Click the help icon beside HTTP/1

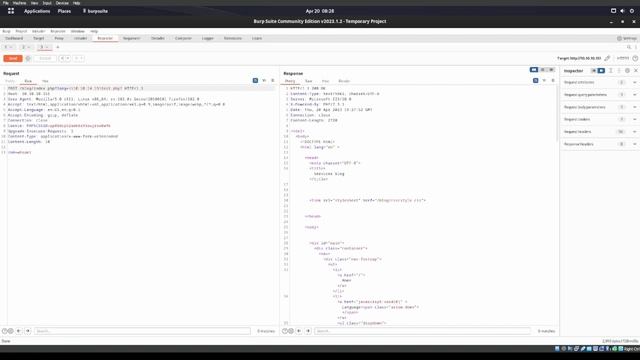635,58
